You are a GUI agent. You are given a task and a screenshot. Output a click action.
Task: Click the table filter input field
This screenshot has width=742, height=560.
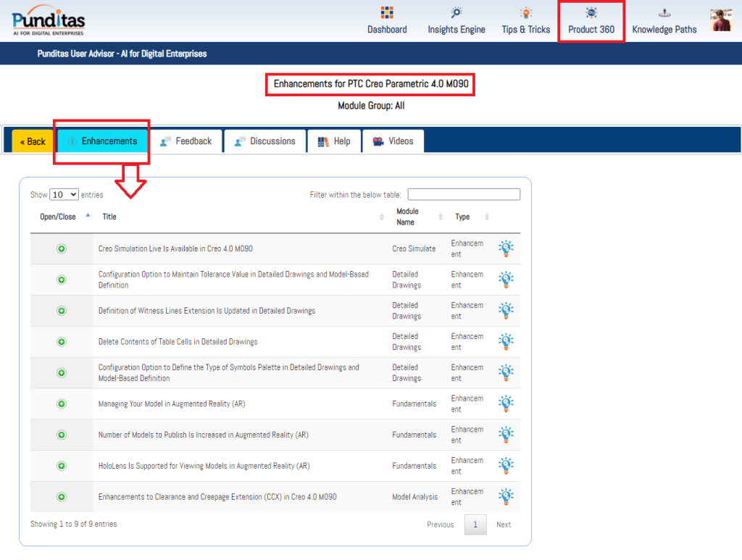coord(464,194)
